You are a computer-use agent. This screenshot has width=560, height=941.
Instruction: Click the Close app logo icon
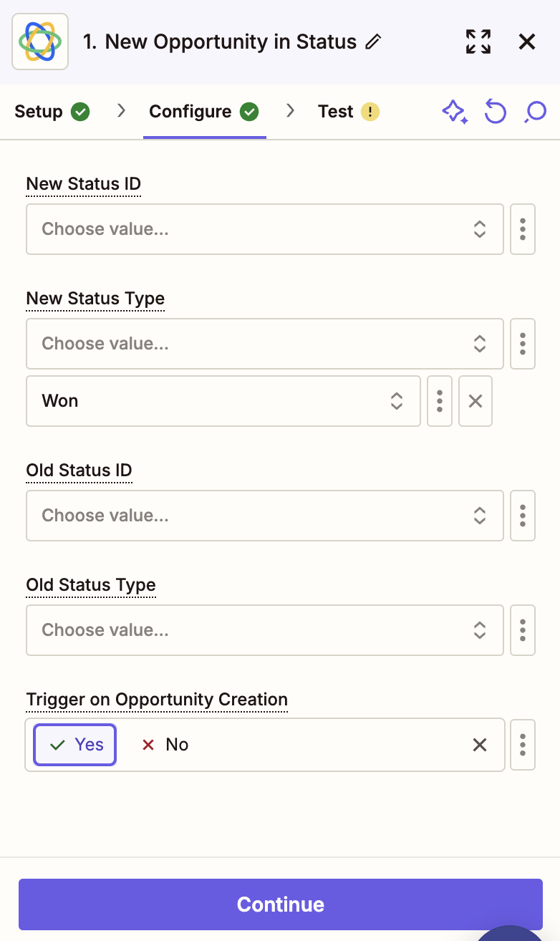[40, 42]
